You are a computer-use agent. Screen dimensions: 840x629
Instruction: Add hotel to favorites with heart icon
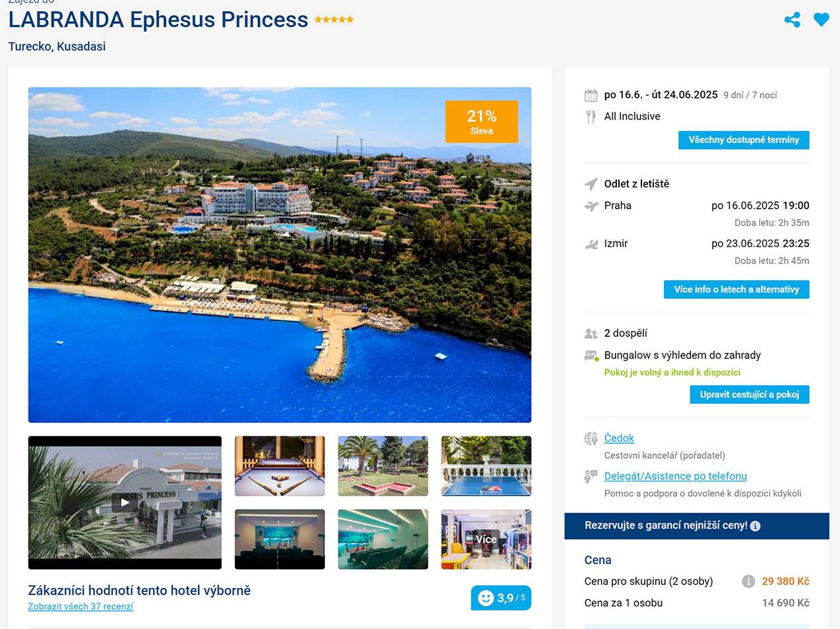pyautogui.click(x=821, y=20)
